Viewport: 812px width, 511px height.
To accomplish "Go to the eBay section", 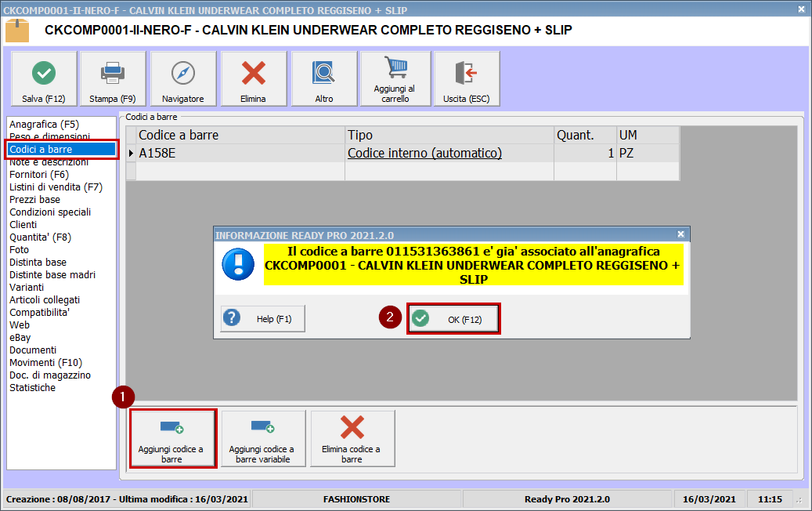I will click(x=20, y=337).
